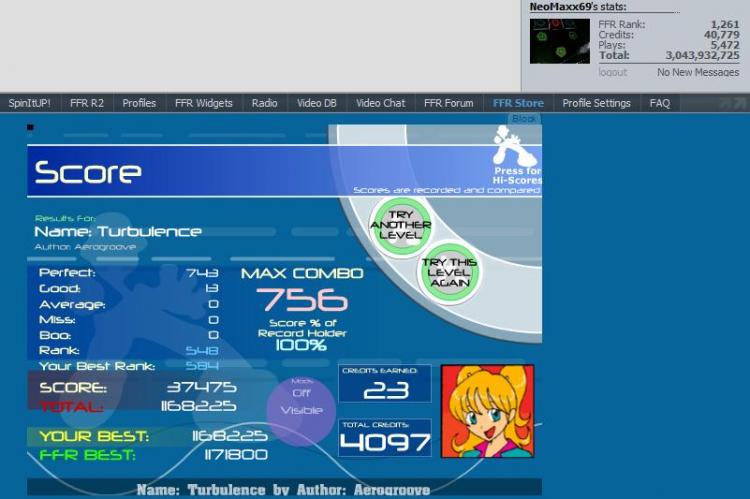Click the Good count 13
The width and height of the screenshot is (750, 499).
click(211, 288)
